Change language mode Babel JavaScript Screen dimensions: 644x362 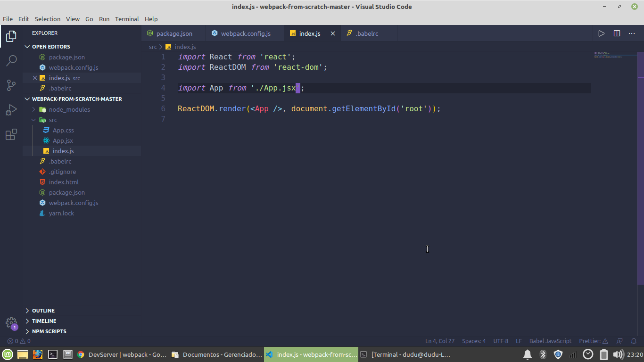550,341
